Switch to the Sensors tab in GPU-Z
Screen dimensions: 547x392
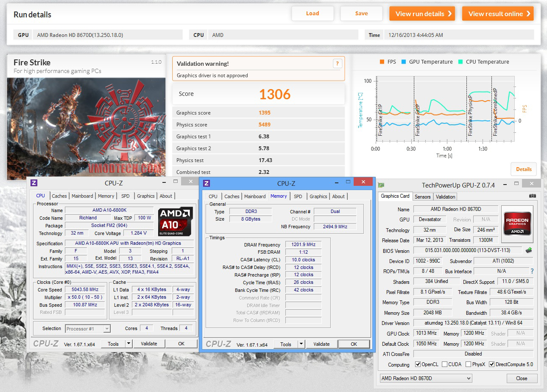[422, 196]
